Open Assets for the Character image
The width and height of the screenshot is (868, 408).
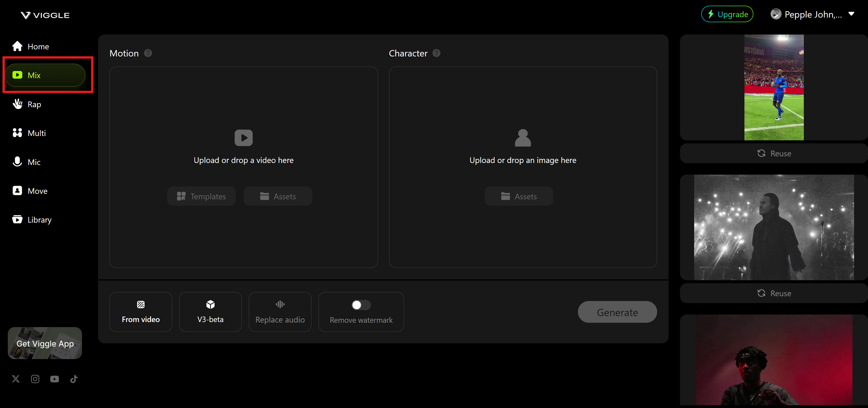point(519,196)
